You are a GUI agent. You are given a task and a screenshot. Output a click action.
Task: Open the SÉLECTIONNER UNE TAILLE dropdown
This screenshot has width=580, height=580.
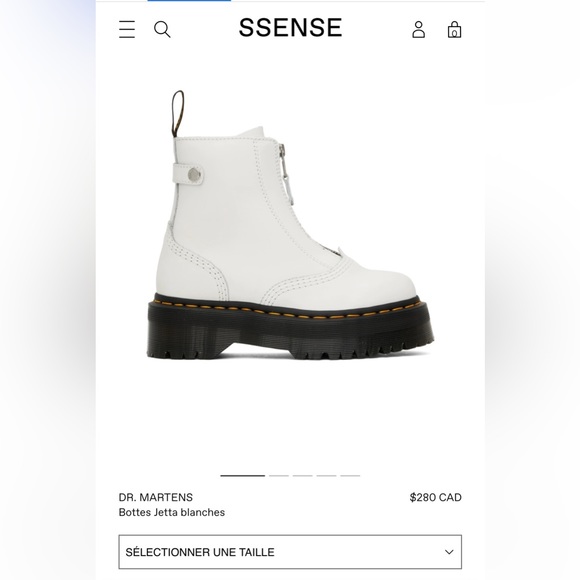click(x=290, y=552)
